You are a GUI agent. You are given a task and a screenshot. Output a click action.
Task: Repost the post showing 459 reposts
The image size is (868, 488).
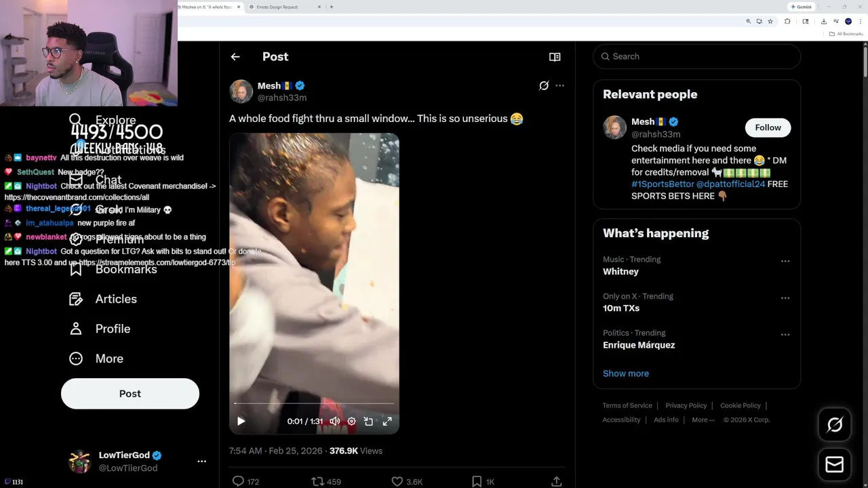click(317, 481)
